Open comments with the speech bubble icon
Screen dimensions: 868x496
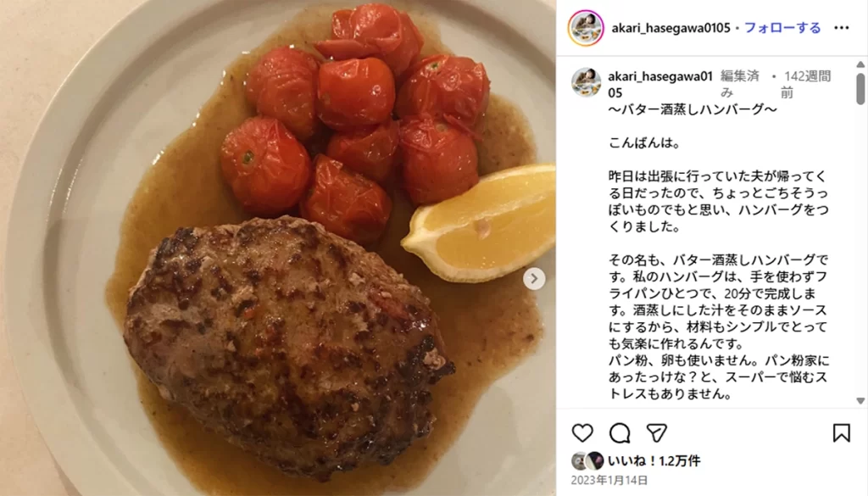(x=620, y=433)
